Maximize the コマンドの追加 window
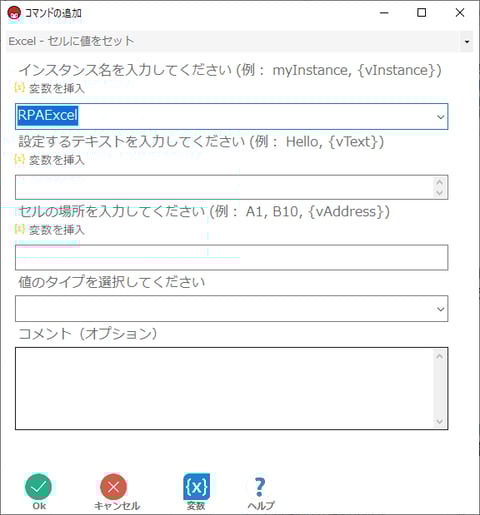The width and height of the screenshot is (480, 515). 422,13
